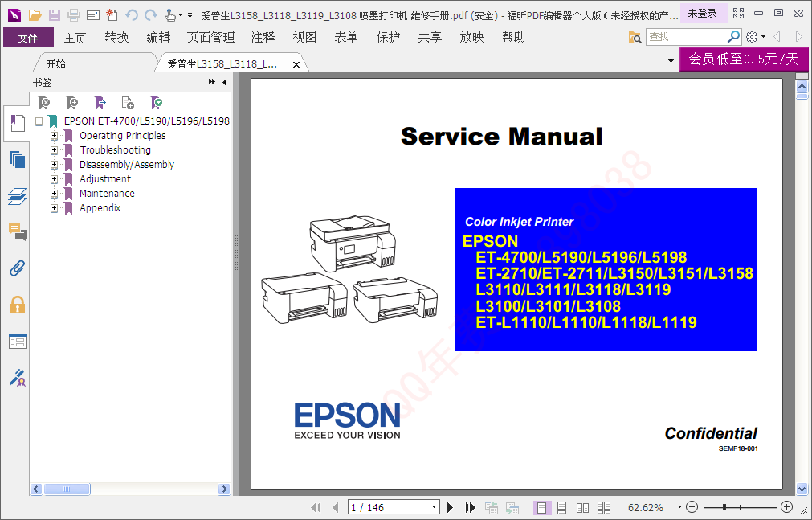Open the Digital Signatures panel icon
The height and width of the screenshot is (520, 812).
click(x=17, y=378)
